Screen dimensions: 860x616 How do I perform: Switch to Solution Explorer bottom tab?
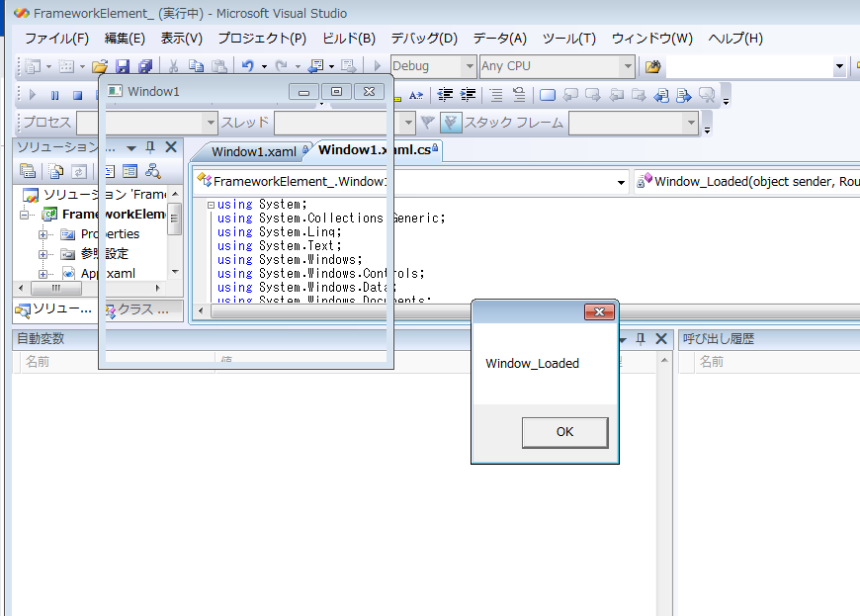(x=54, y=309)
